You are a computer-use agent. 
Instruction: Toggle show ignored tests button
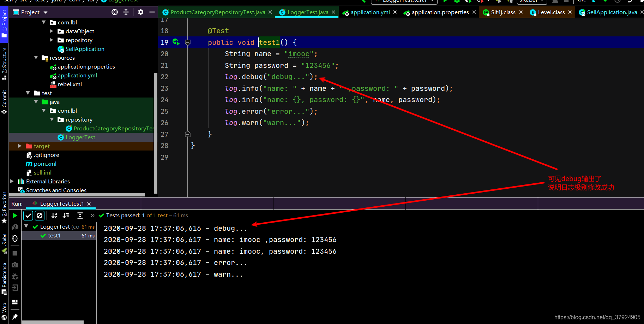point(40,216)
